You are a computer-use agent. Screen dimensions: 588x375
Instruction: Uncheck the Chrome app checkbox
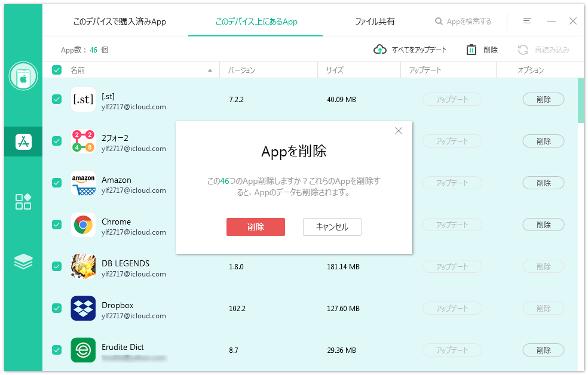coord(57,225)
